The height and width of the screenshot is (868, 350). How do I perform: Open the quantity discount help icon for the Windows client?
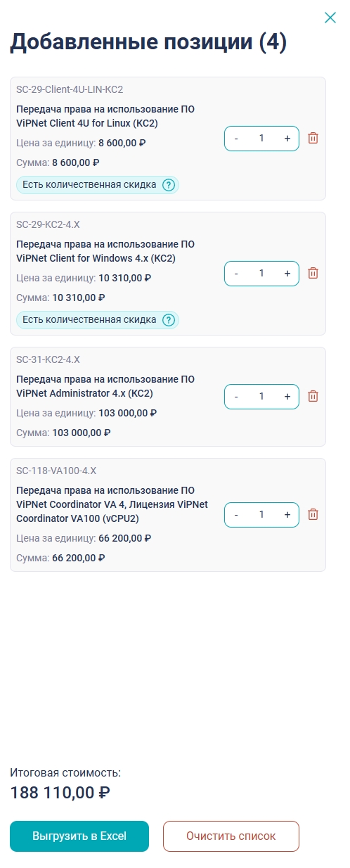point(169,320)
